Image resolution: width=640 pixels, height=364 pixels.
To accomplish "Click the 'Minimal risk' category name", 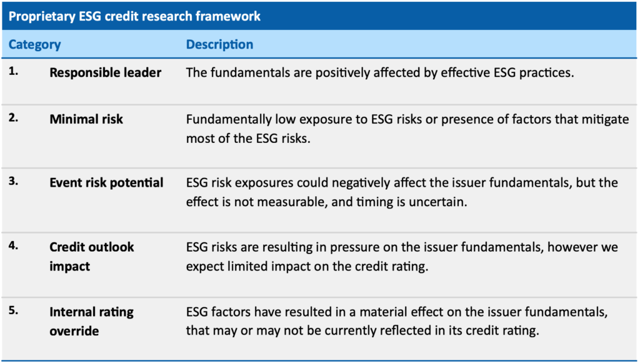I will (86, 119).
